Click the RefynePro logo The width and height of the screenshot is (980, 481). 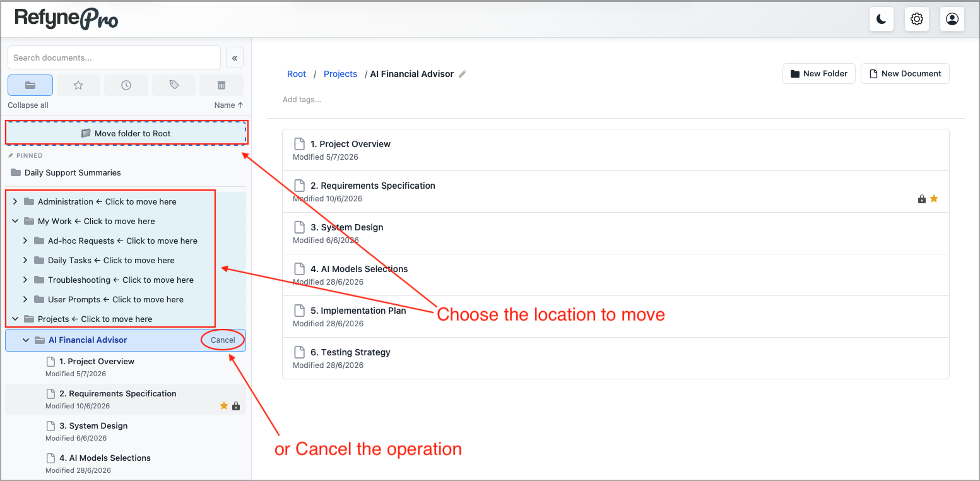(x=66, y=18)
